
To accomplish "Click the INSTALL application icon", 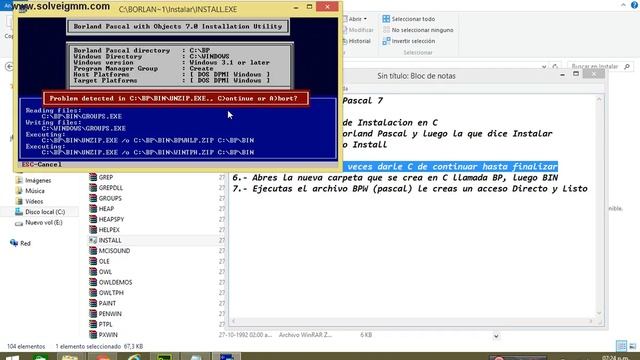I will (93, 240).
